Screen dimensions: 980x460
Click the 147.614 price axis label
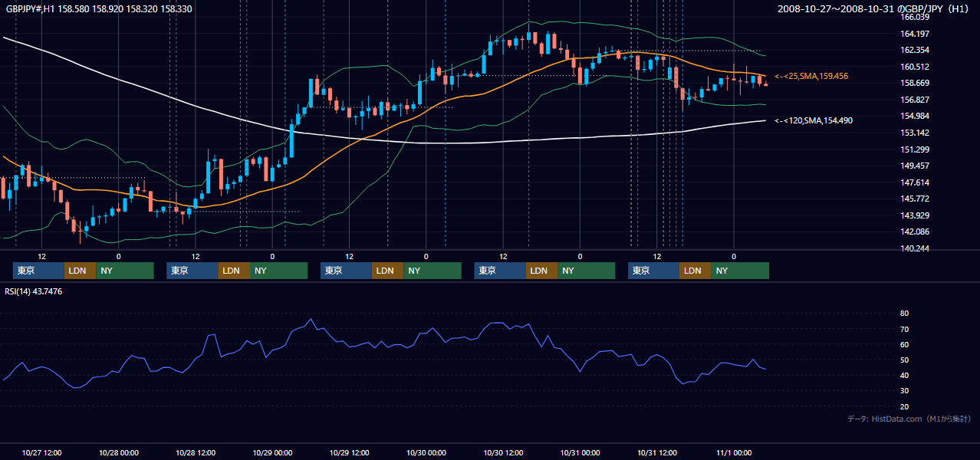(x=915, y=182)
